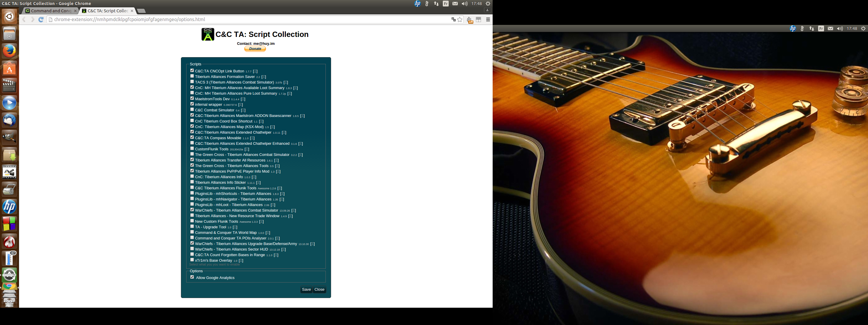Launch the colored cubes app in launcher
Screen dimensions: 868x325
click(9, 224)
